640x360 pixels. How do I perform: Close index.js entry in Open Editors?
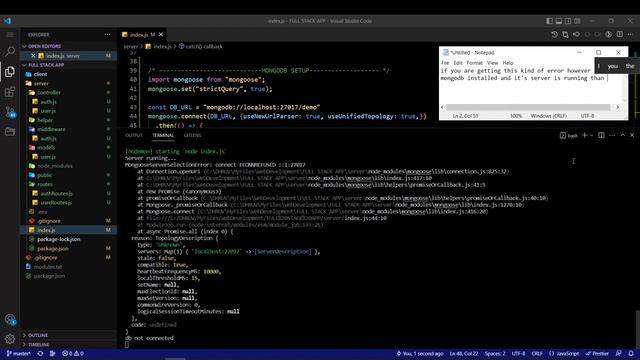(x=33, y=56)
